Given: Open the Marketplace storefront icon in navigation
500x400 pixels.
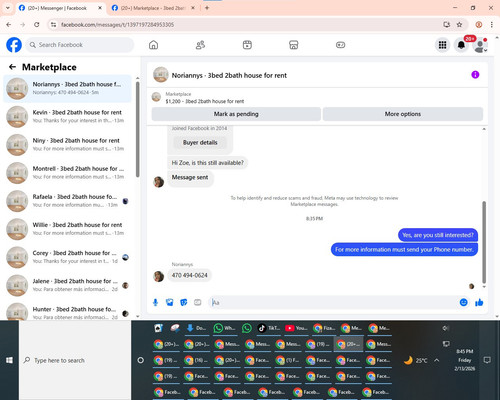Looking at the screenshot, I should pos(294,45).
